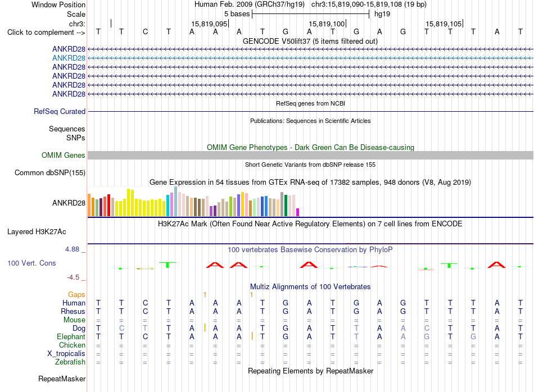
Task: Click the Dog alignment row label
Action: [79, 329]
